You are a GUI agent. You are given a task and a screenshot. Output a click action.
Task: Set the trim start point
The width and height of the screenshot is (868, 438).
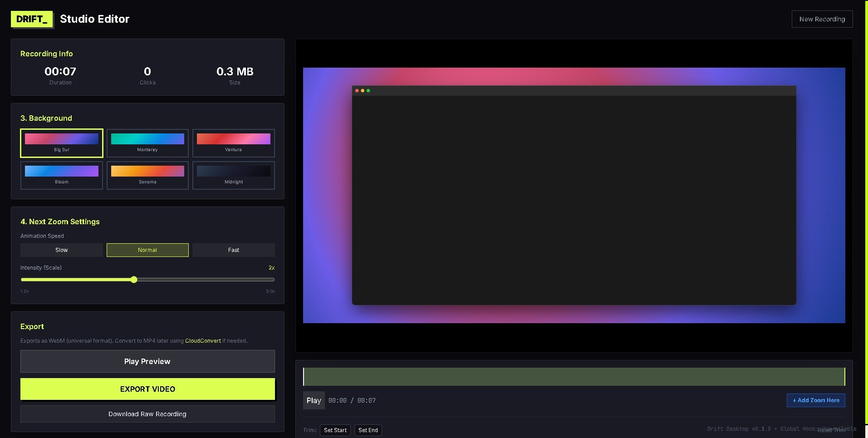(335, 430)
